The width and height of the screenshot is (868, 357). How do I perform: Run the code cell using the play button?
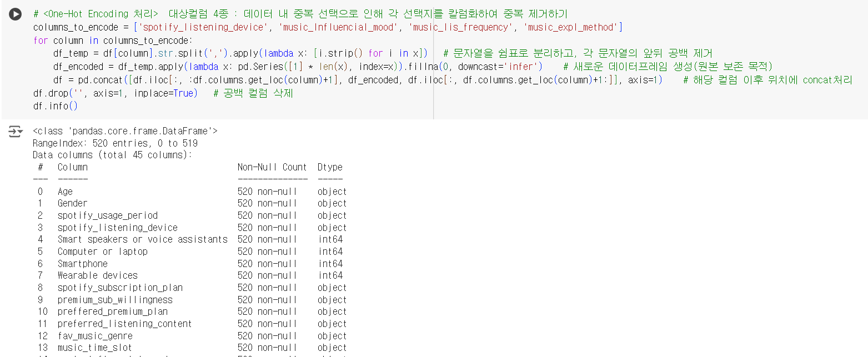(x=14, y=14)
